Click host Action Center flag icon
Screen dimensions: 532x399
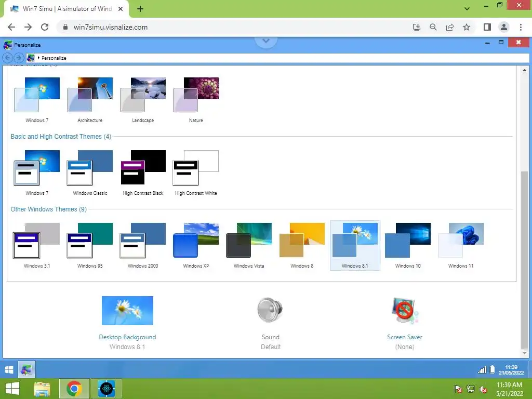coord(458,389)
